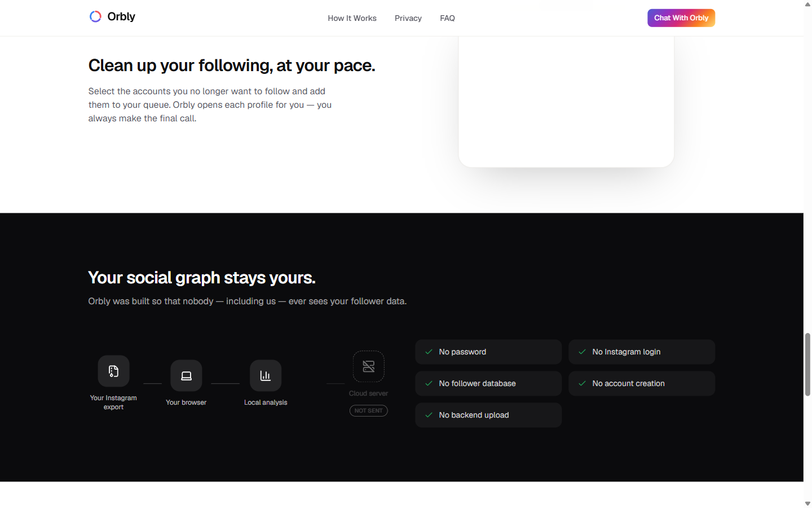The height and width of the screenshot is (508, 812).
Task: Click the page's vertical scrollbar thumb
Action: click(x=807, y=365)
